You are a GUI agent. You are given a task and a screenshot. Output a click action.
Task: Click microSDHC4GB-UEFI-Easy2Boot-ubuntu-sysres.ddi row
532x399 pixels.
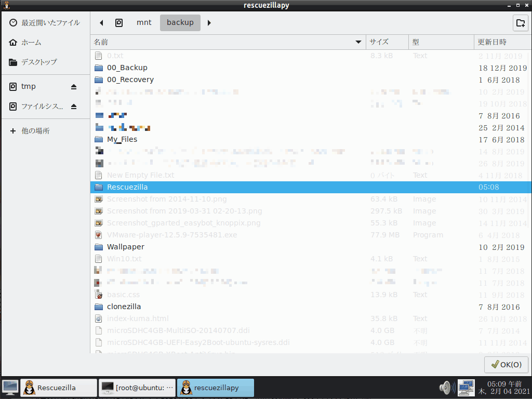pyautogui.click(x=311, y=342)
